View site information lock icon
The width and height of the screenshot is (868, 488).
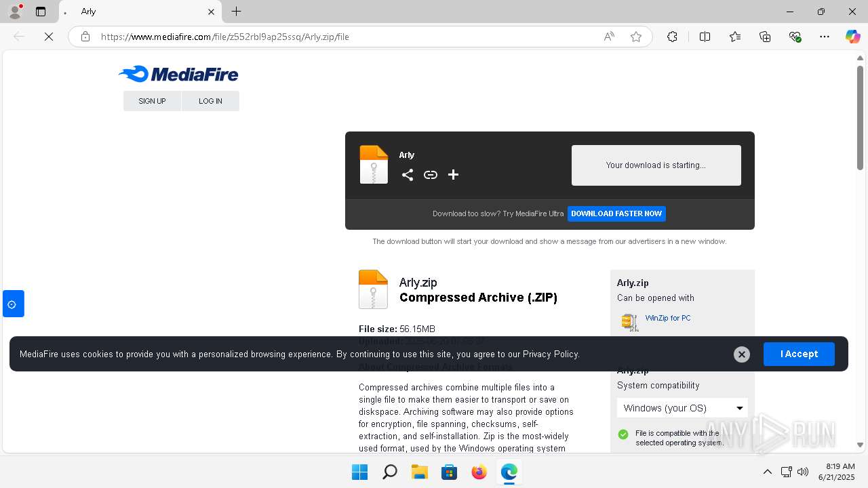tap(85, 37)
